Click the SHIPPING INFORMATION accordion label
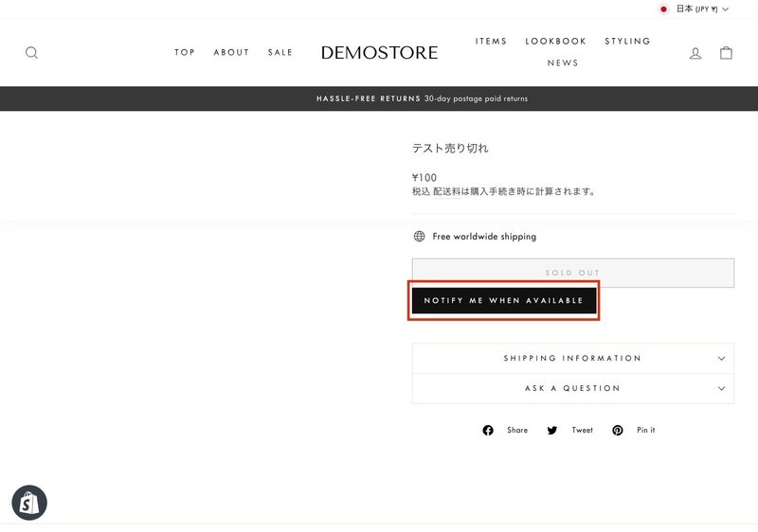Image resolution: width=758 pixels, height=532 pixels. [572, 358]
